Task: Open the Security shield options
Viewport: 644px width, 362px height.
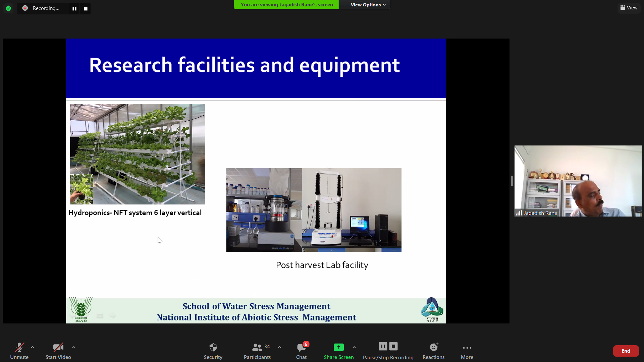Action: (x=213, y=350)
